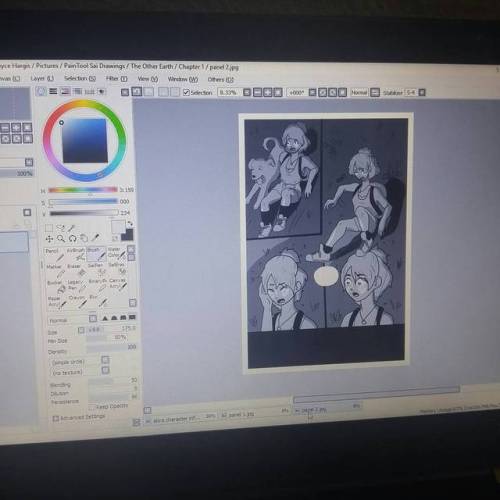Viewport: 500px width, 500px height.
Task: Select the Marker tool
Action: [55, 271]
